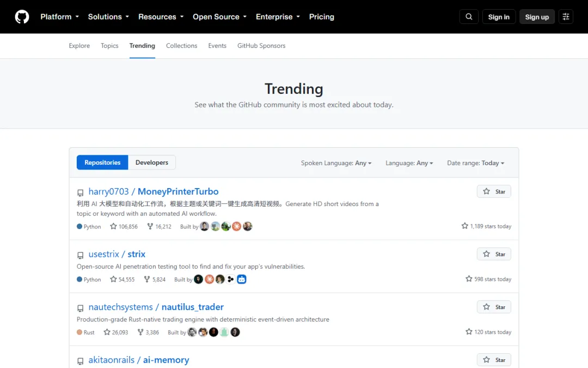Expand the Open Source menu
The image size is (588, 368).
click(220, 17)
